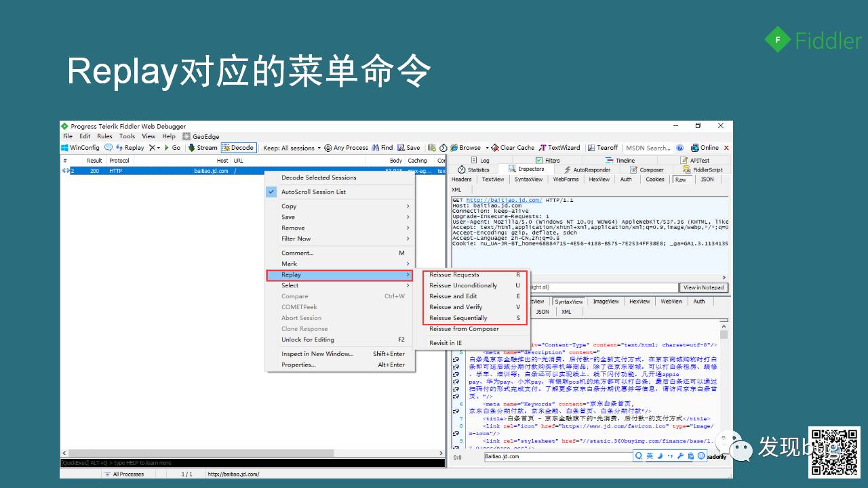
Task: Select the request WebForms inspector tab
Action: click(x=566, y=180)
